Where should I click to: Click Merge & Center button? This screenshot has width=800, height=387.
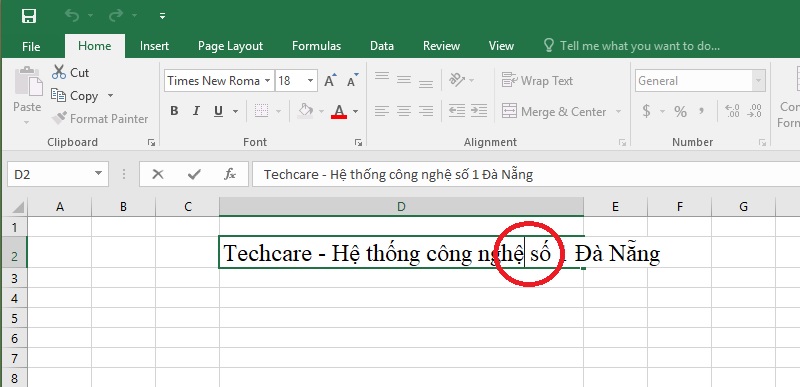(554, 111)
